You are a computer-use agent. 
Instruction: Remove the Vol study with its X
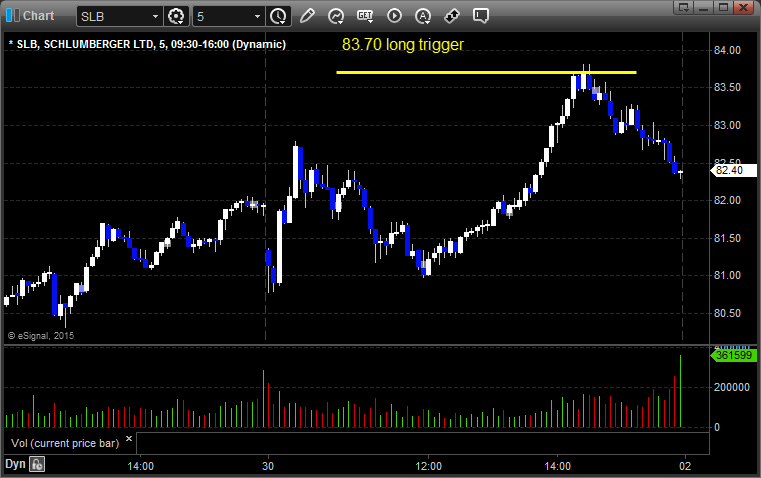pyautogui.click(x=129, y=439)
